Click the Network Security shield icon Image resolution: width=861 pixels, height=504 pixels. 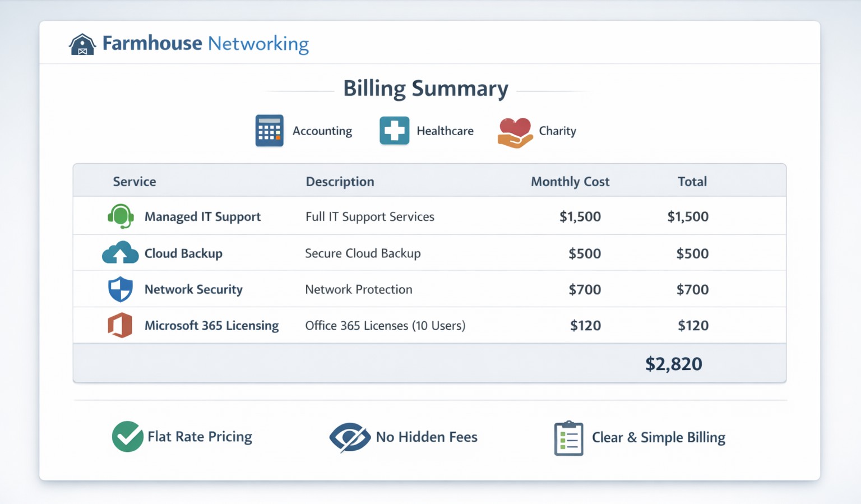[120, 289]
